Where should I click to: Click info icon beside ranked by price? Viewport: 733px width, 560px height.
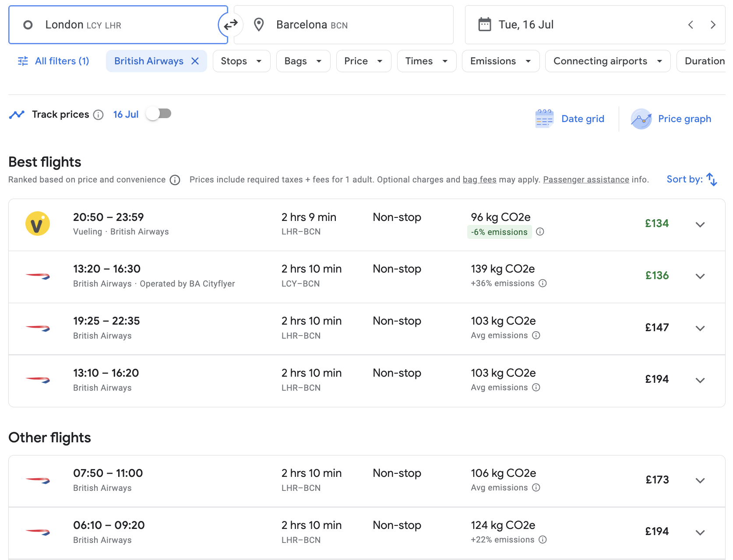pos(175,180)
